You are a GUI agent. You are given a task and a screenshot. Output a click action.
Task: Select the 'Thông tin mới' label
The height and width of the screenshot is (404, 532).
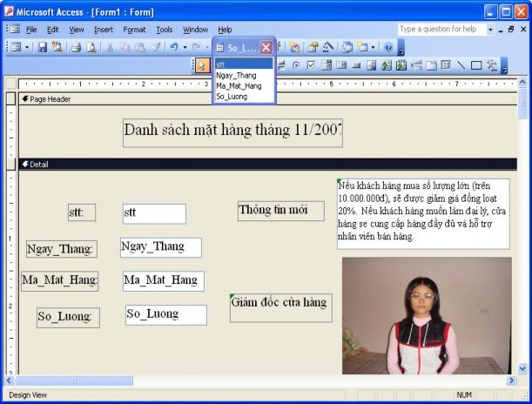[281, 211]
